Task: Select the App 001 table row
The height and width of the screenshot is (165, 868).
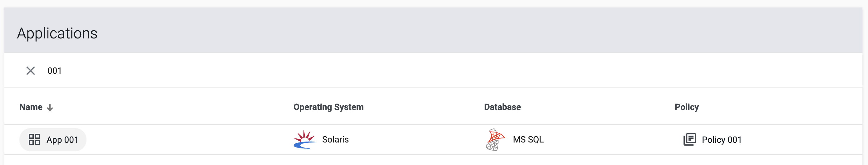Action: click(433, 140)
